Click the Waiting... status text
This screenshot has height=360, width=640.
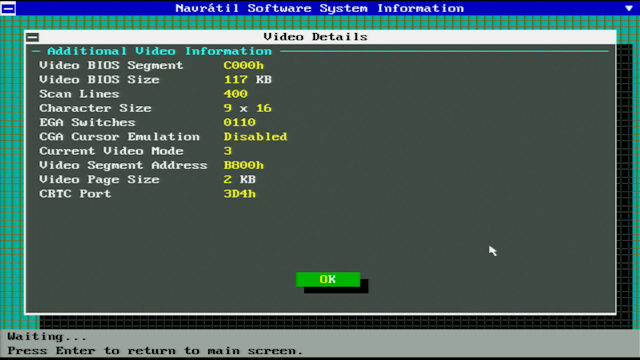(47, 337)
